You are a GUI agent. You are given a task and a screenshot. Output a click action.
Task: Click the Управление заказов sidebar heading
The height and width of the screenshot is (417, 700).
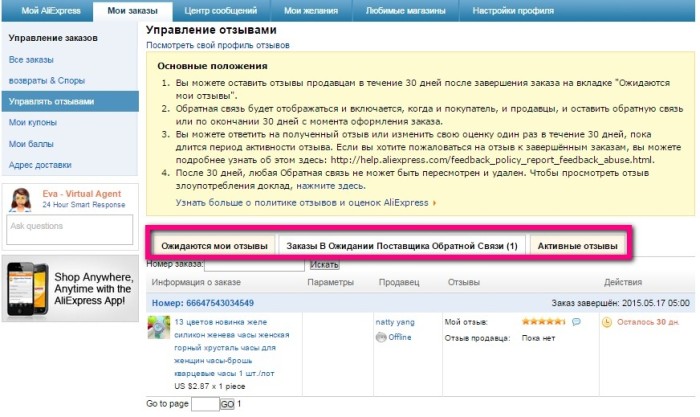pyautogui.click(x=53, y=38)
